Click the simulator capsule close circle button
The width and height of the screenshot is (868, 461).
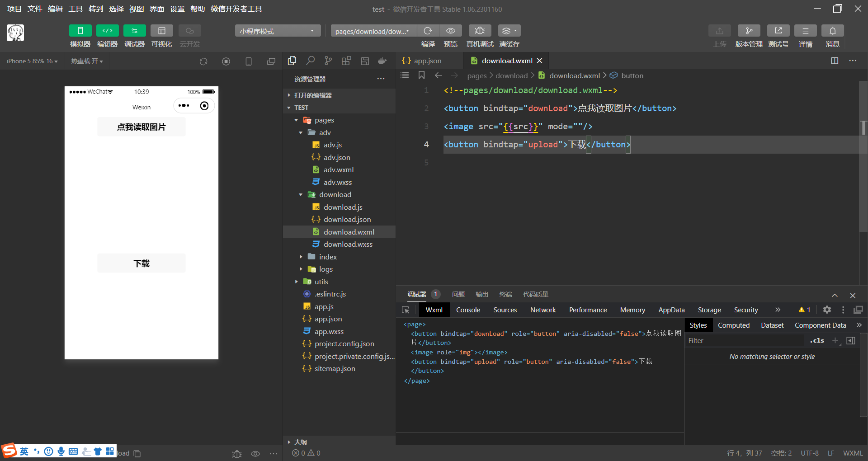(x=204, y=106)
